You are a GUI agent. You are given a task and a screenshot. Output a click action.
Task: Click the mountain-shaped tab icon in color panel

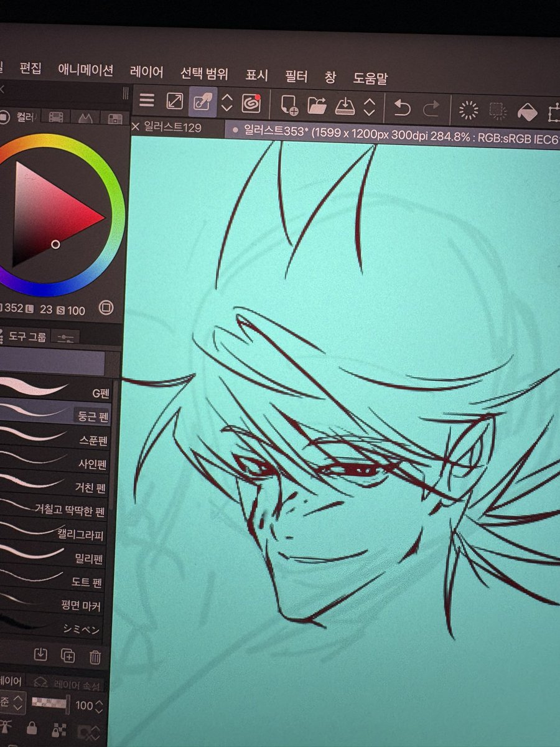point(85,117)
